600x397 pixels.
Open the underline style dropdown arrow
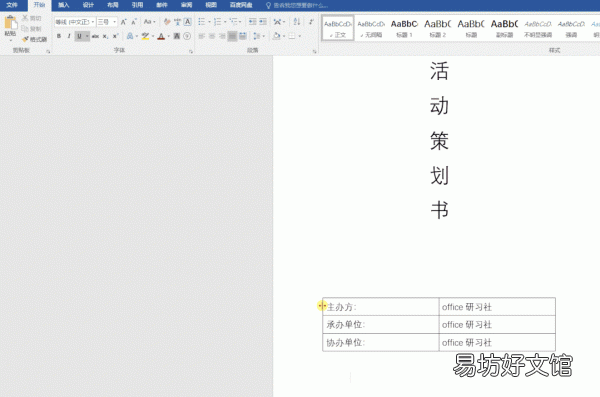(x=87, y=36)
